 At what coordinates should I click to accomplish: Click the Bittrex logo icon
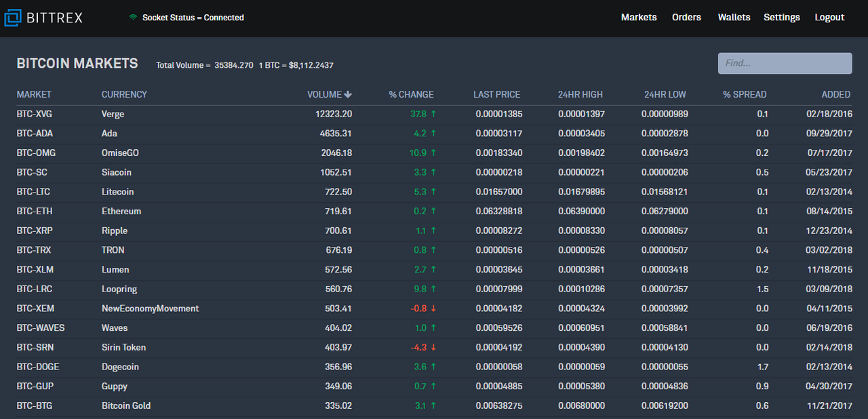(x=13, y=18)
